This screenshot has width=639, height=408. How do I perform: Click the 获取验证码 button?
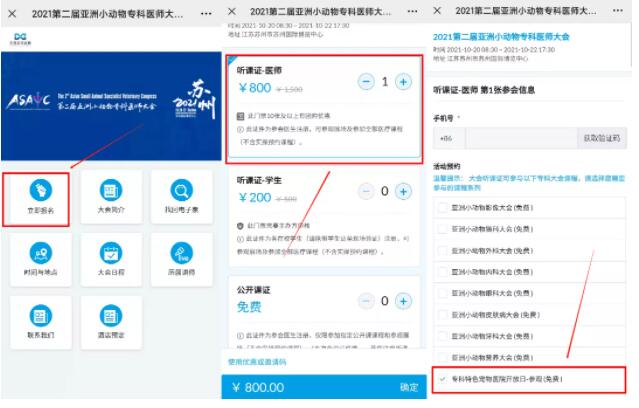(602, 138)
